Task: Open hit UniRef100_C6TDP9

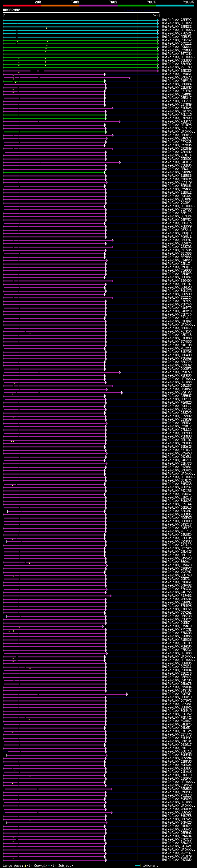Action: [176, 23]
